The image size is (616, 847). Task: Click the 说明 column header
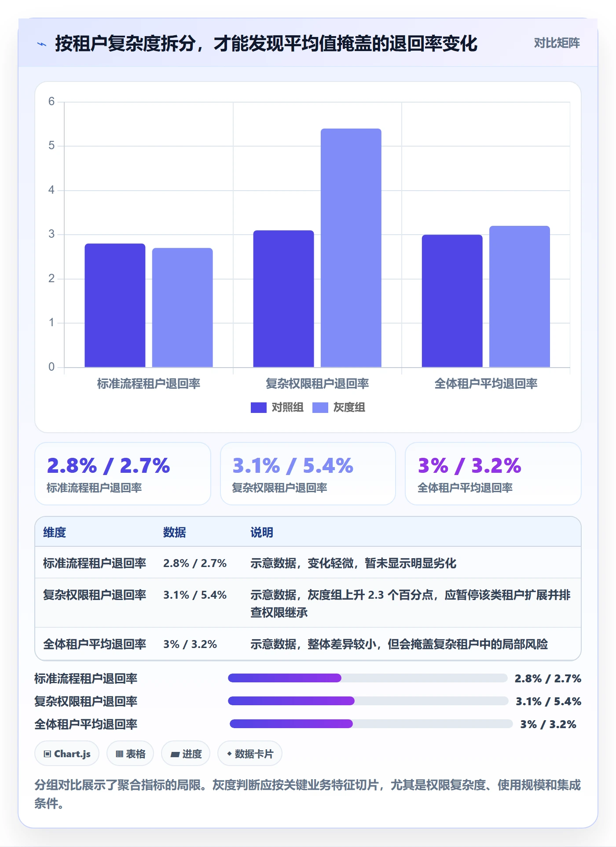[x=262, y=532]
